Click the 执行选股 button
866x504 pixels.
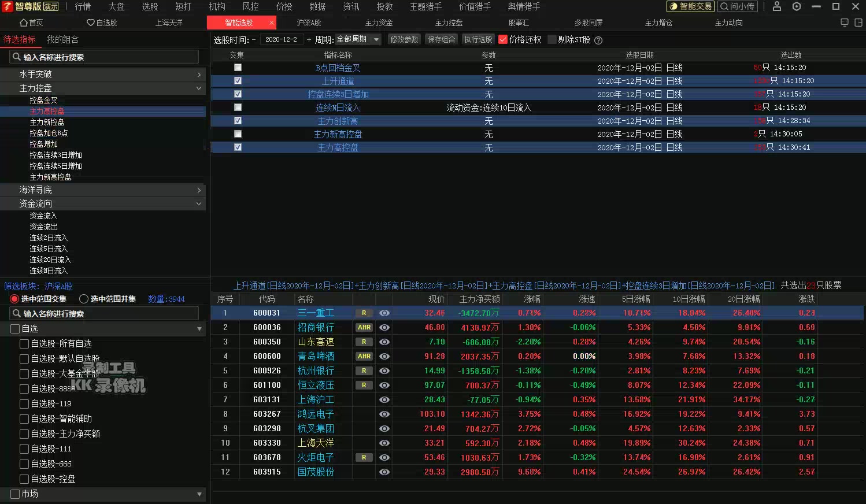click(x=478, y=39)
